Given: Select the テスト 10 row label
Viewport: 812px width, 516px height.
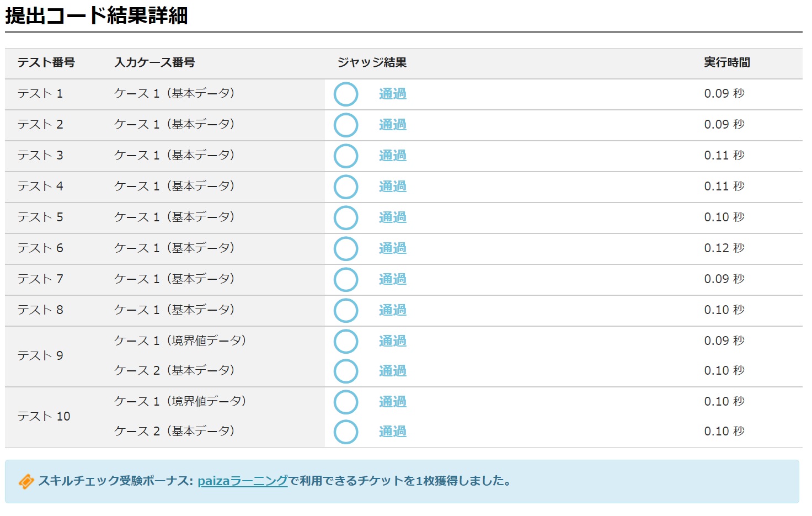Looking at the screenshot, I should click(44, 417).
